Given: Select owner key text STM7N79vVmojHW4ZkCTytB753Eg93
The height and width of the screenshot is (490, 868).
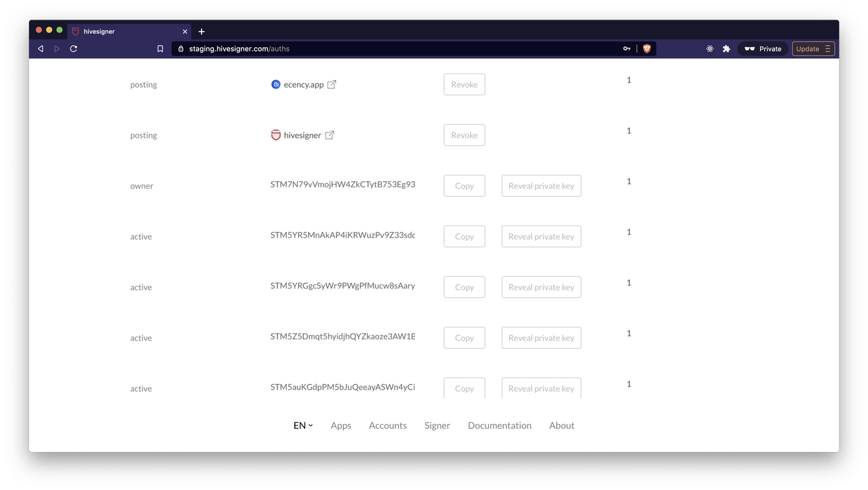Looking at the screenshot, I should [342, 185].
